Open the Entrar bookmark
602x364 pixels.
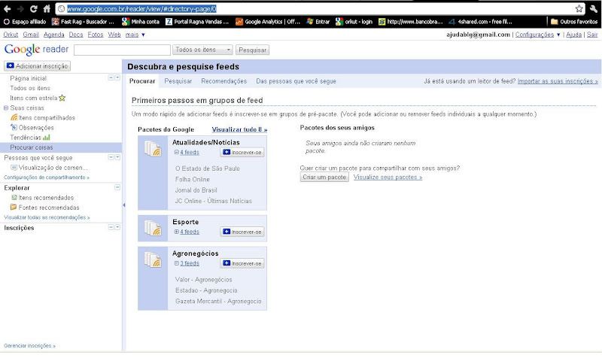[318, 22]
